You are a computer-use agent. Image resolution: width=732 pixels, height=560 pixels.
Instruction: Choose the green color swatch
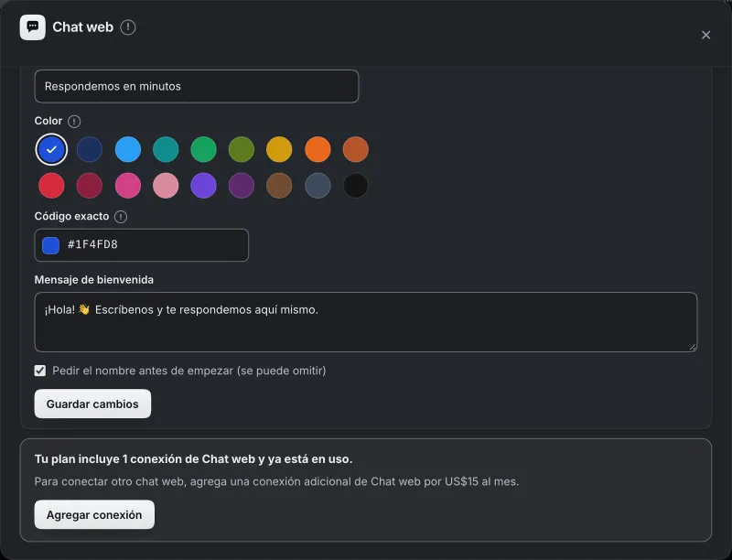[x=203, y=149]
